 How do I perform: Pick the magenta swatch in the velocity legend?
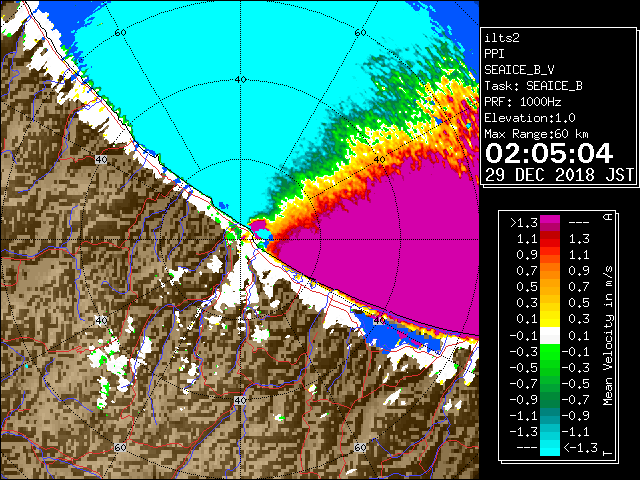point(550,220)
